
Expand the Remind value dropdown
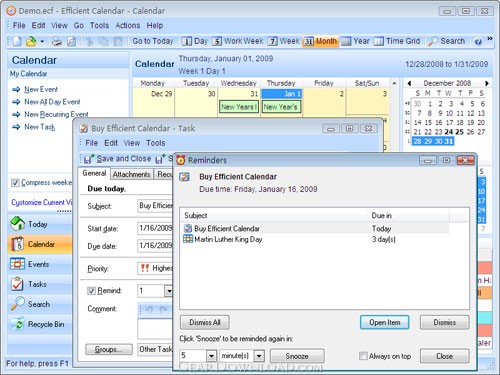pos(169,291)
